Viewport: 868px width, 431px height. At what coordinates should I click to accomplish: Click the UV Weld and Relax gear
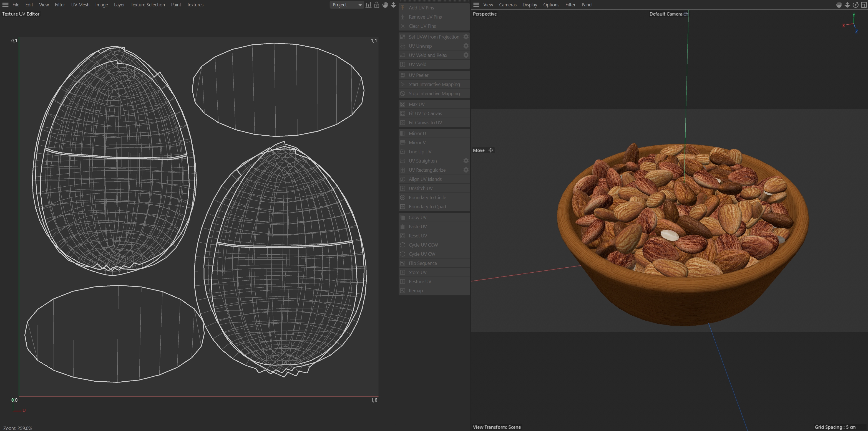[x=466, y=55]
